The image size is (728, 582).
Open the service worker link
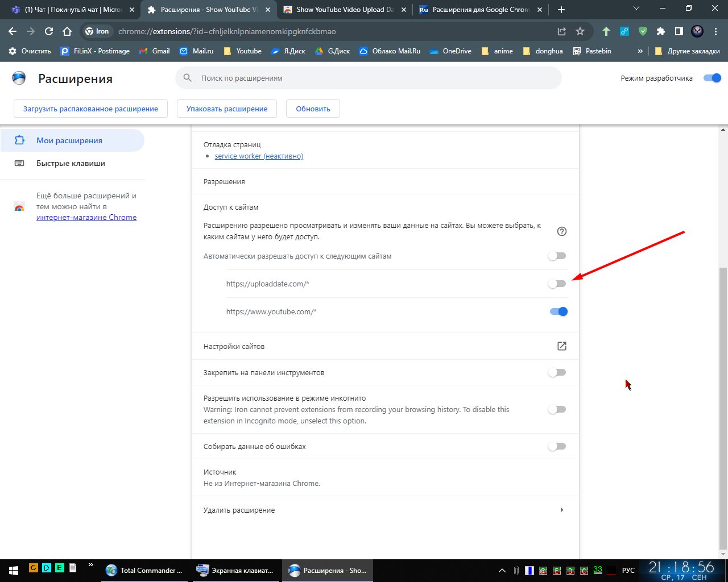coord(259,156)
